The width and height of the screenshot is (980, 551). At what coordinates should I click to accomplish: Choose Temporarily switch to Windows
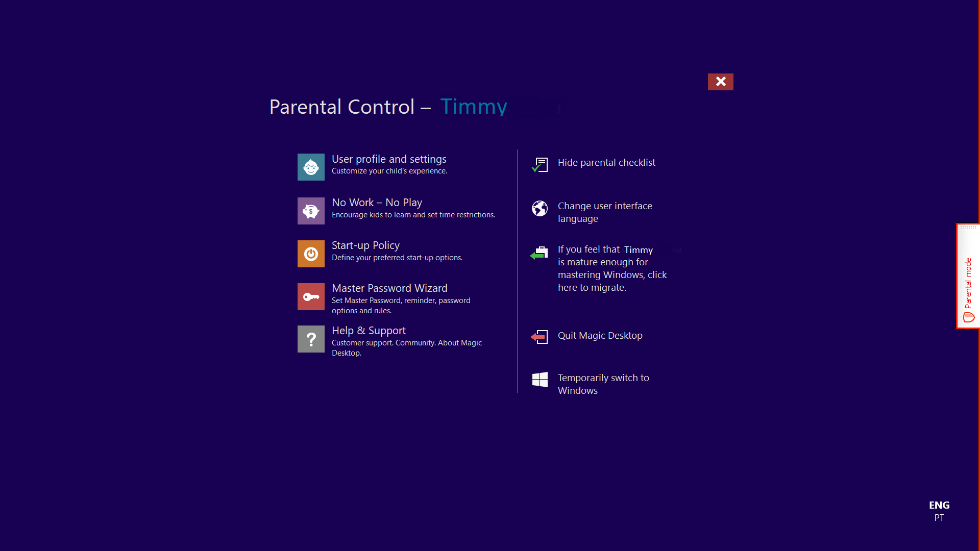pos(603,384)
